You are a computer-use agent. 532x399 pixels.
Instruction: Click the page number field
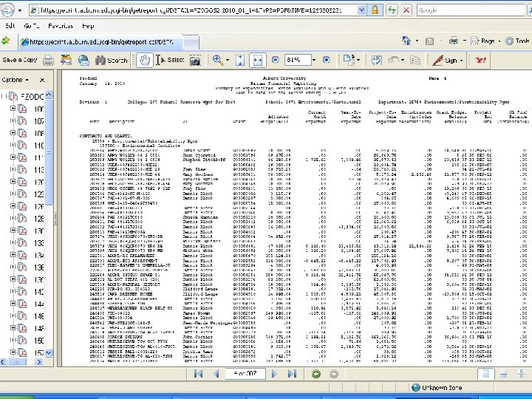245,374
